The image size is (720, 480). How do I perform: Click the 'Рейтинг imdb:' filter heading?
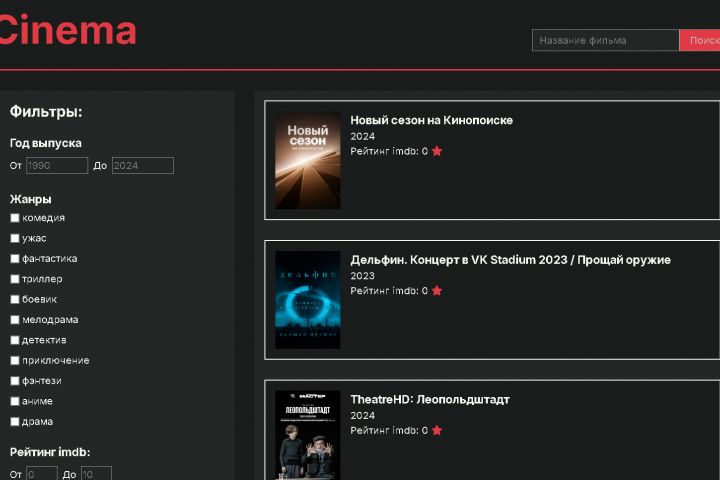point(50,452)
